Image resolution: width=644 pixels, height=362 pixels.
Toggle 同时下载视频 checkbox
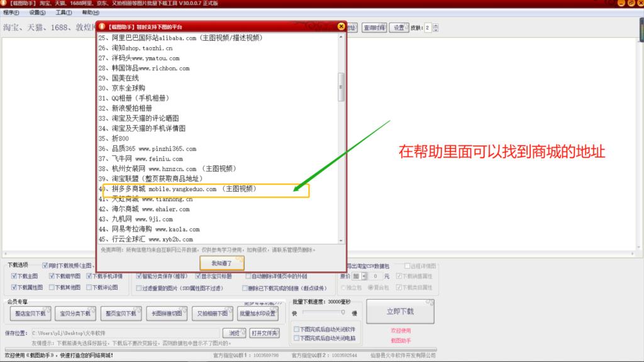pyautogui.click(x=45, y=266)
